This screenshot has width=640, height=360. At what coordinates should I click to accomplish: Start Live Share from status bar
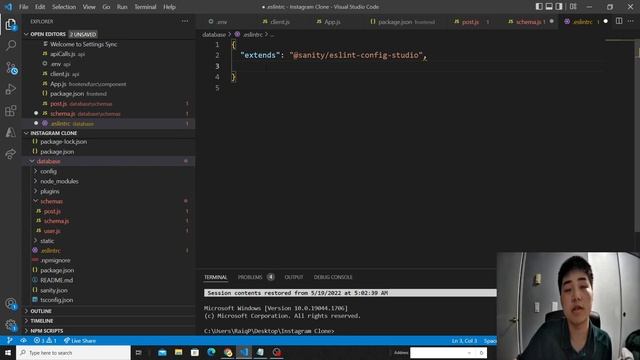pyautogui.click(x=80, y=340)
